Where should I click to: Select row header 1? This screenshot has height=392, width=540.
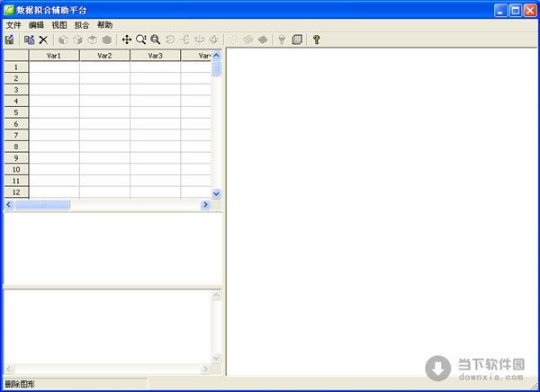point(16,67)
